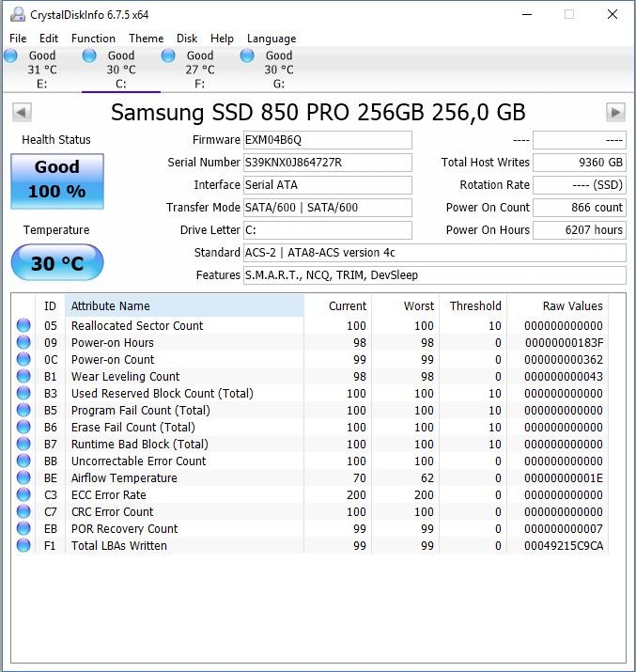
Task: Click the Power On Count value 866 count
Action: click(x=580, y=208)
